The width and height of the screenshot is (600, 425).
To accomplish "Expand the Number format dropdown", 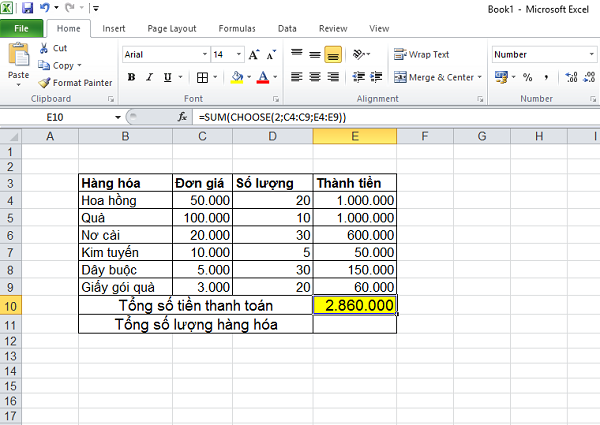I will [592, 54].
